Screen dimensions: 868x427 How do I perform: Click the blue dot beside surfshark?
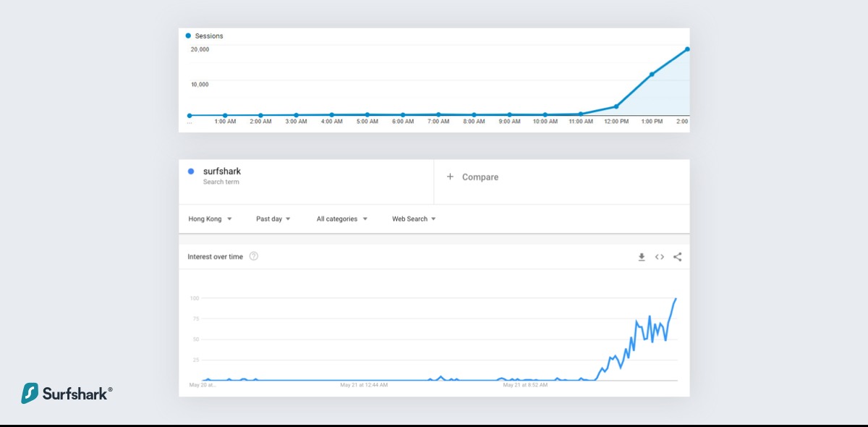tap(191, 172)
